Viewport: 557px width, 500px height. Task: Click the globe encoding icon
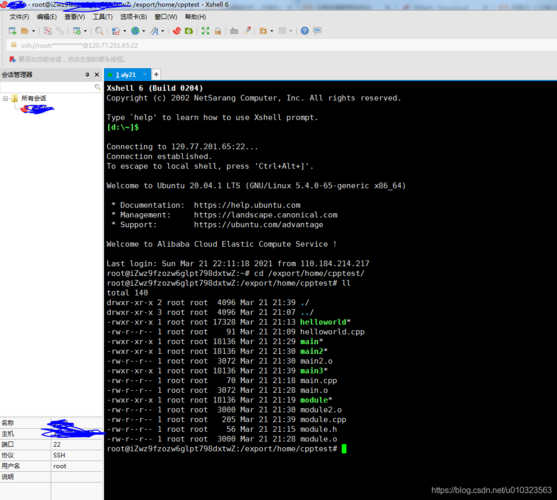click(x=135, y=31)
